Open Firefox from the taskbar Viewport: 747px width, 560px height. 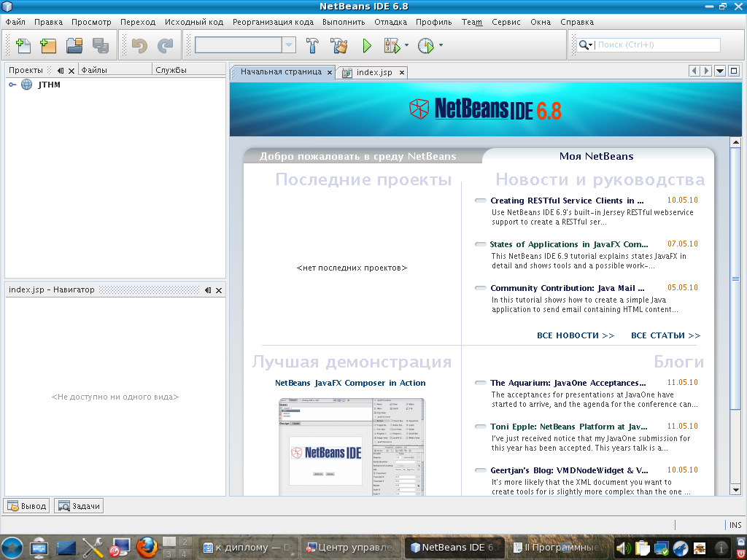pos(147,547)
